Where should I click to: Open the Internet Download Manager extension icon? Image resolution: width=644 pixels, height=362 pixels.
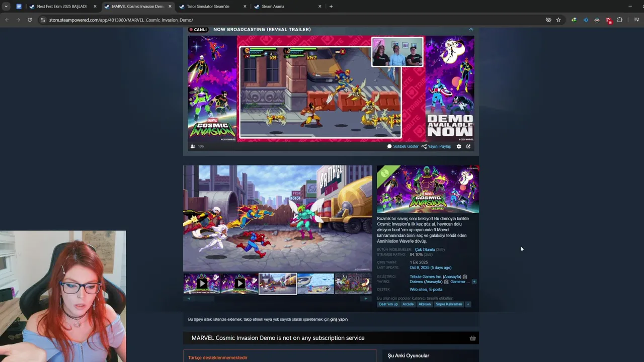574,20
